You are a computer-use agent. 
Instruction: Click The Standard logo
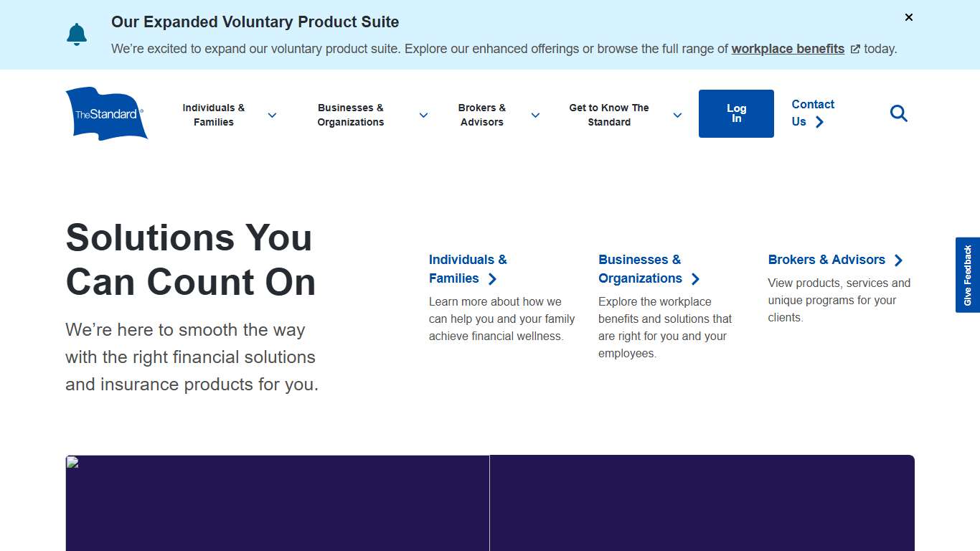[x=106, y=113]
